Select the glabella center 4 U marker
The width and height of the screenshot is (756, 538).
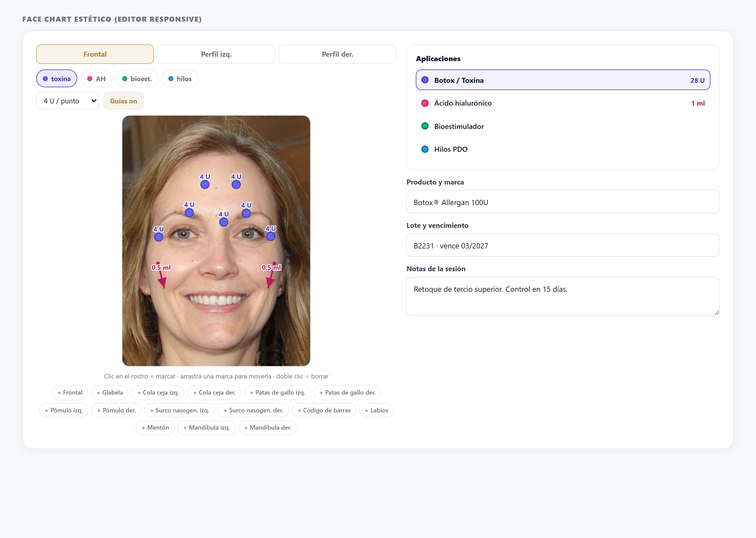pos(224,222)
